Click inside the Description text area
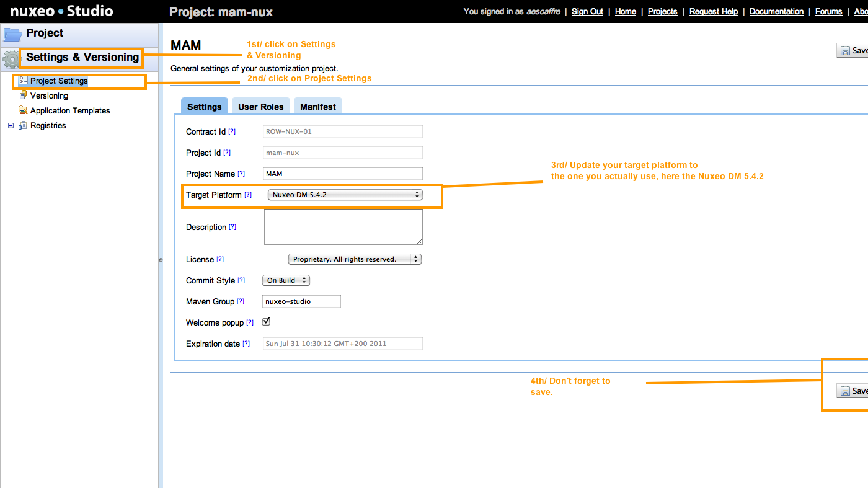This screenshot has width=868, height=488. [343, 227]
